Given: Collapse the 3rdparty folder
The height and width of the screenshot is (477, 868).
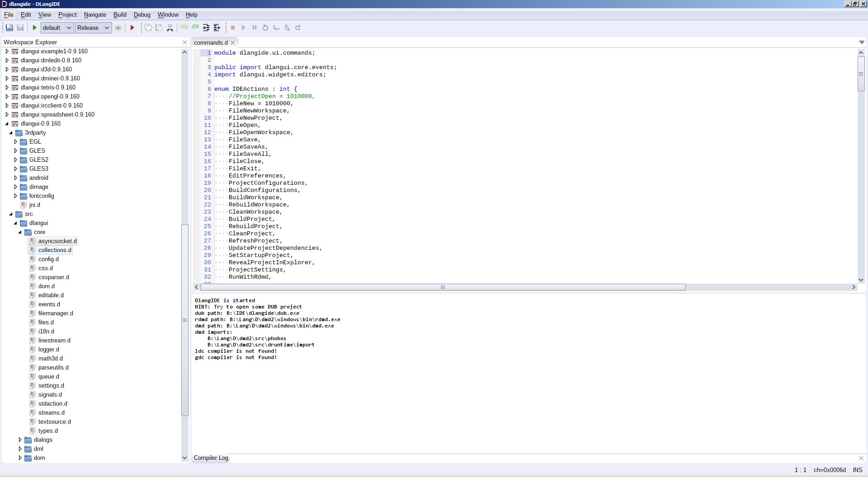Looking at the screenshot, I should (11, 132).
